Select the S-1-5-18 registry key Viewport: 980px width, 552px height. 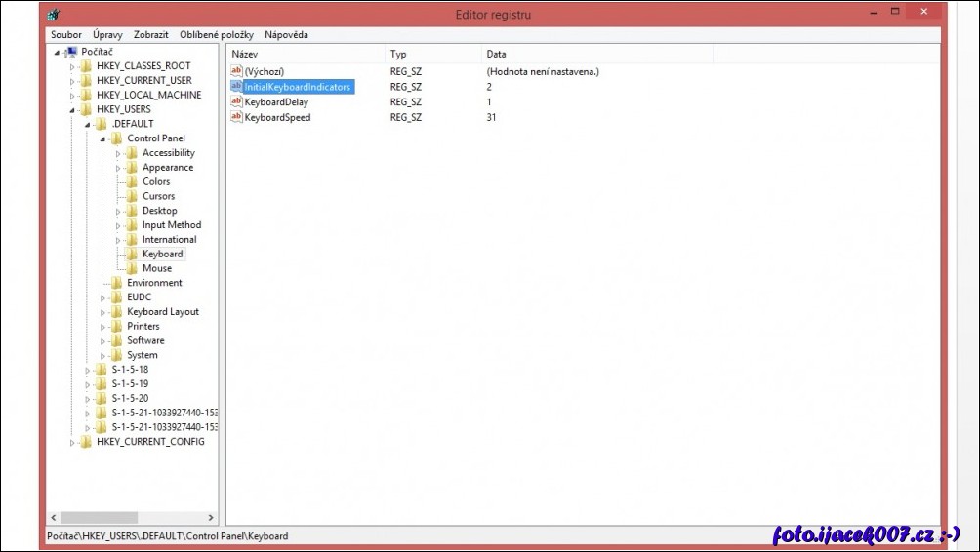[x=130, y=370]
